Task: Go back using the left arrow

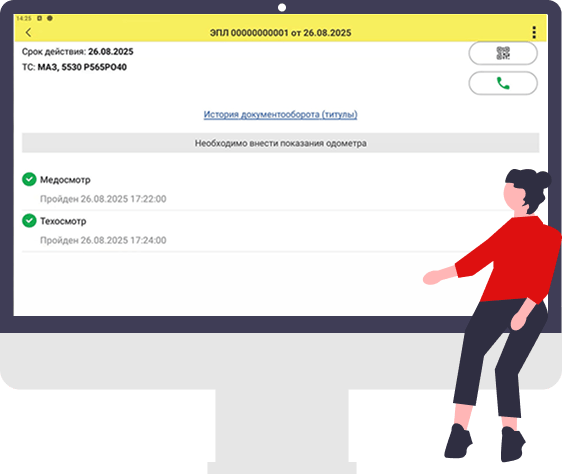Action: coord(28,33)
